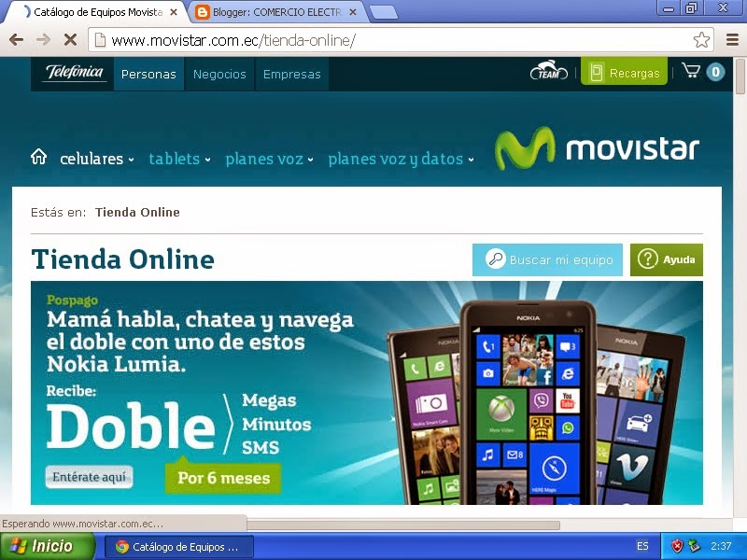Click the green Recargas button
Screen dimensions: 747x560
pyautogui.click(x=624, y=72)
